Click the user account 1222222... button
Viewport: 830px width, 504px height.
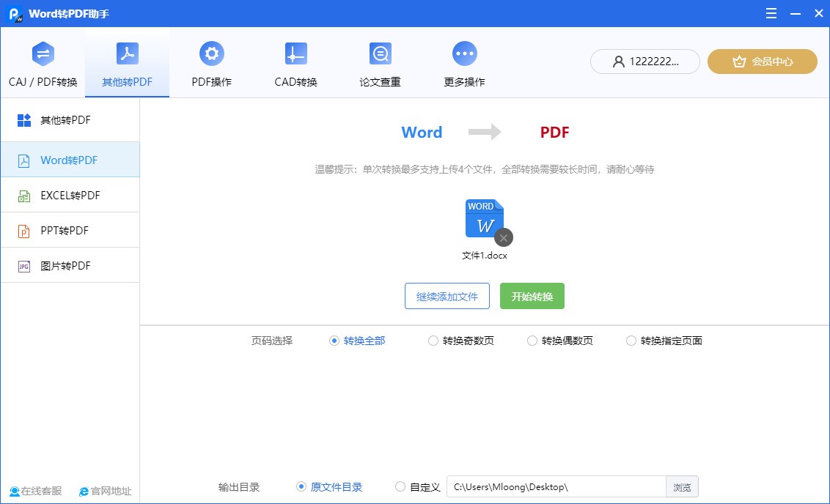click(644, 62)
